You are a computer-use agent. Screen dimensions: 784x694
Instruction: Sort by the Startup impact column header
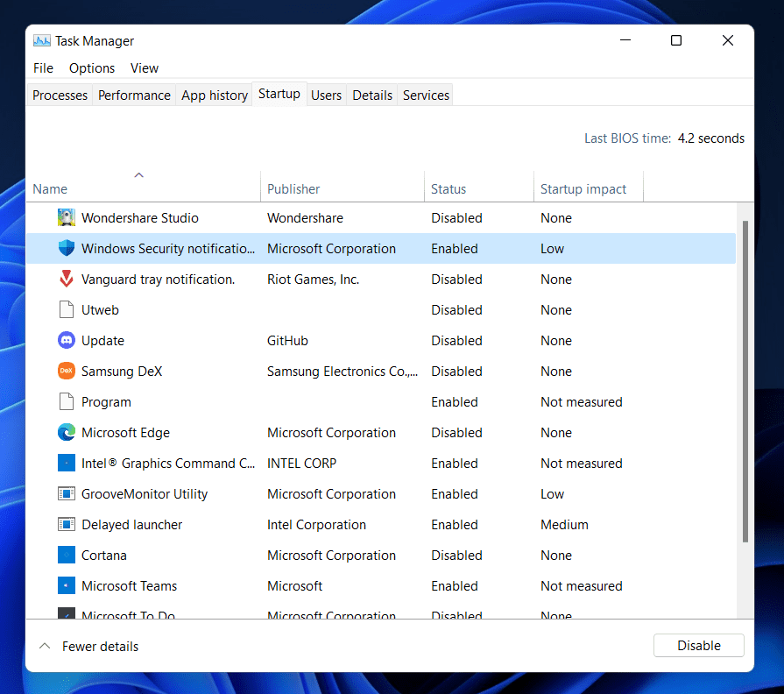tap(589, 186)
